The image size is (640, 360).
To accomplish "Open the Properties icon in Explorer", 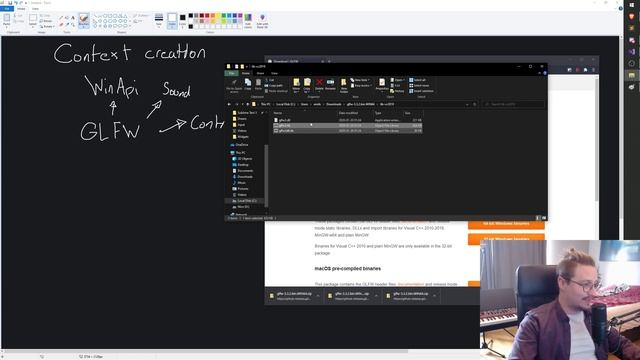I will pos(382,84).
